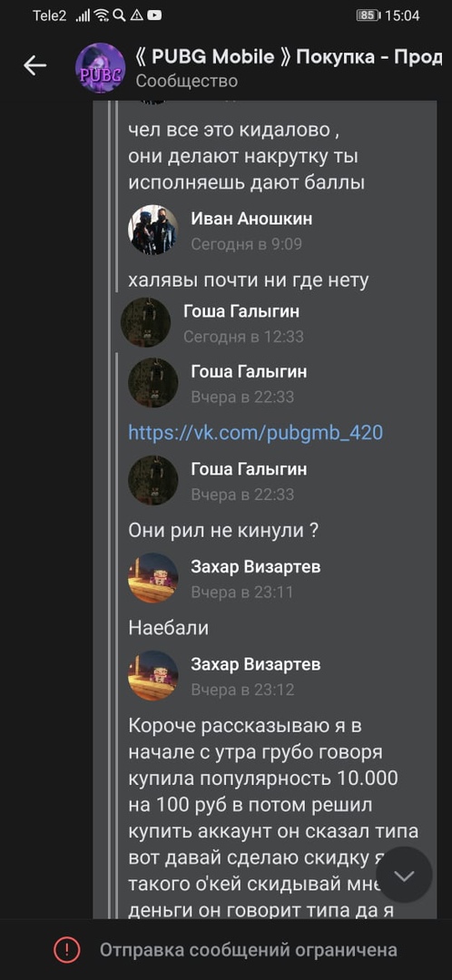Tap the back arrow in the header
The width and height of the screenshot is (452, 980).
35,65
